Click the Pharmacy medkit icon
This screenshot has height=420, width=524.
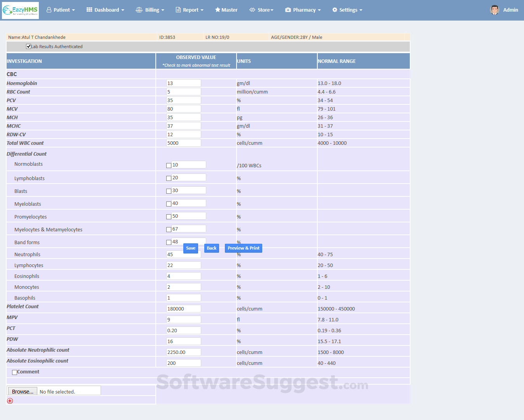(x=288, y=10)
